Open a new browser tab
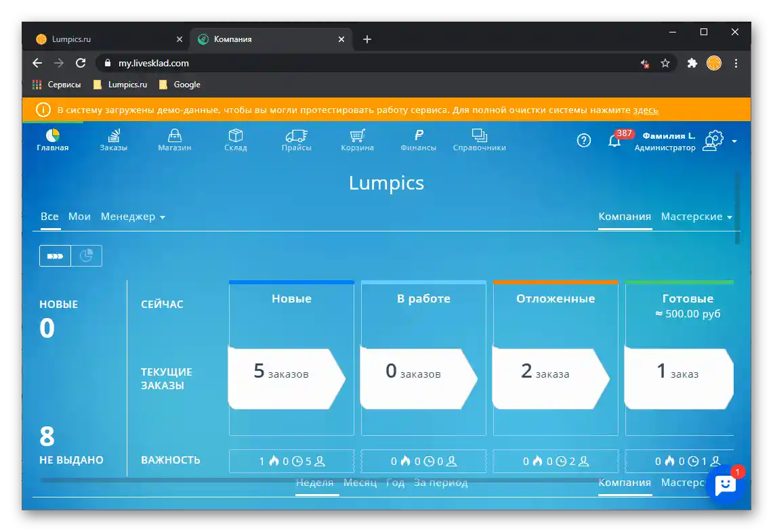Viewport: 773px width, 532px height. pyautogui.click(x=367, y=39)
